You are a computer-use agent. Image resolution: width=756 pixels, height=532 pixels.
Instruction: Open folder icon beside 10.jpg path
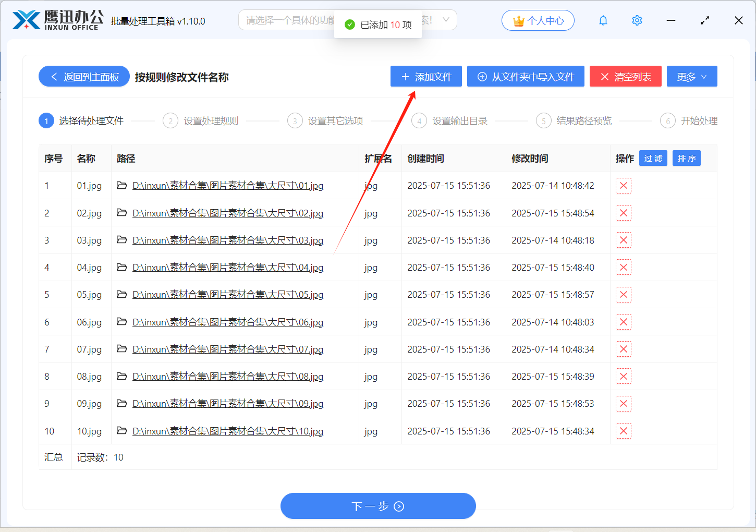click(x=122, y=430)
